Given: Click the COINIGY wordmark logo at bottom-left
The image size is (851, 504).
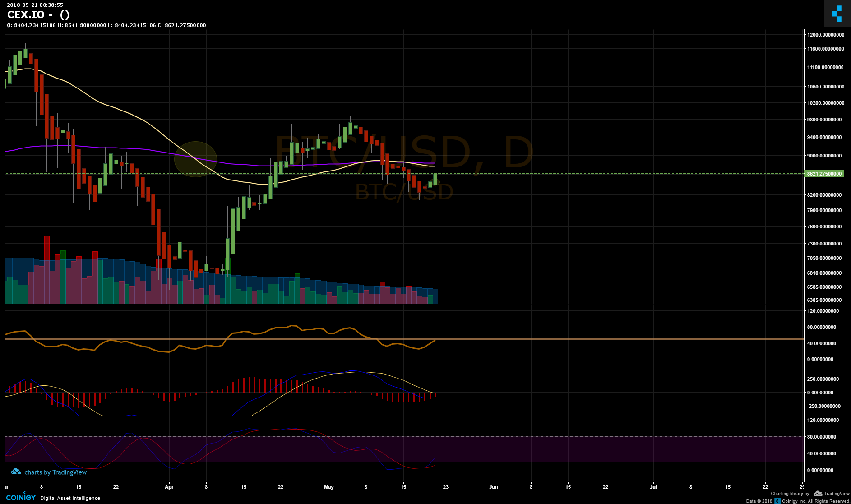Looking at the screenshot, I should 21,498.
